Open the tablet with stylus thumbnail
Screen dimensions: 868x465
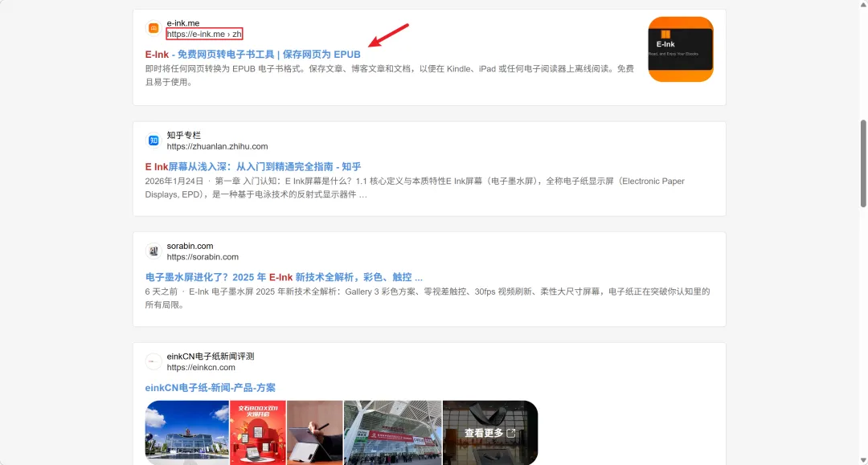click(x=315, y=432)
